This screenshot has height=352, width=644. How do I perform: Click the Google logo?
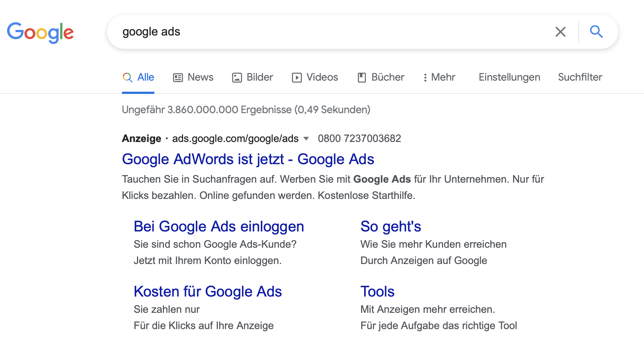40,33
